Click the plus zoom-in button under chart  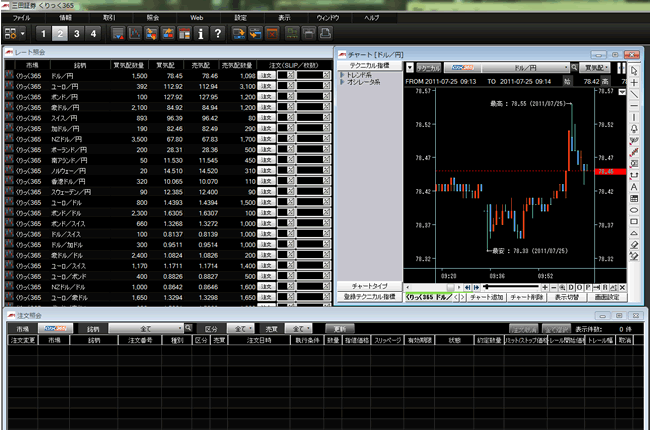click(545, 287)
